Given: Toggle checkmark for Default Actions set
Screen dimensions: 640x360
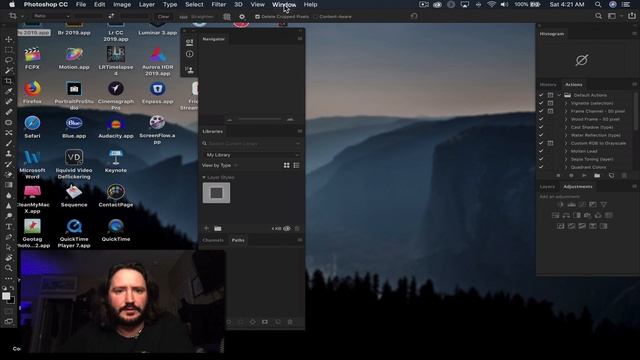Looking at the screenshot, I should tap(541, 95).
